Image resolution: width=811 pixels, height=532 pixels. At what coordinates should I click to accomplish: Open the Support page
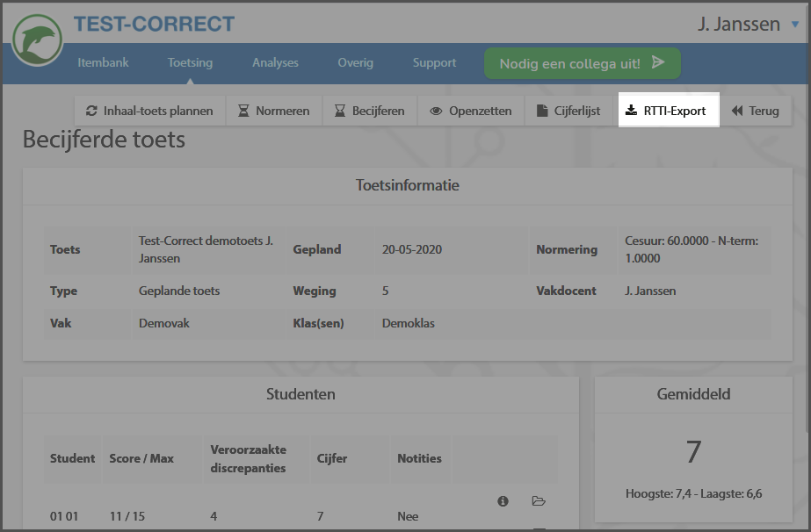pos(434,63)
